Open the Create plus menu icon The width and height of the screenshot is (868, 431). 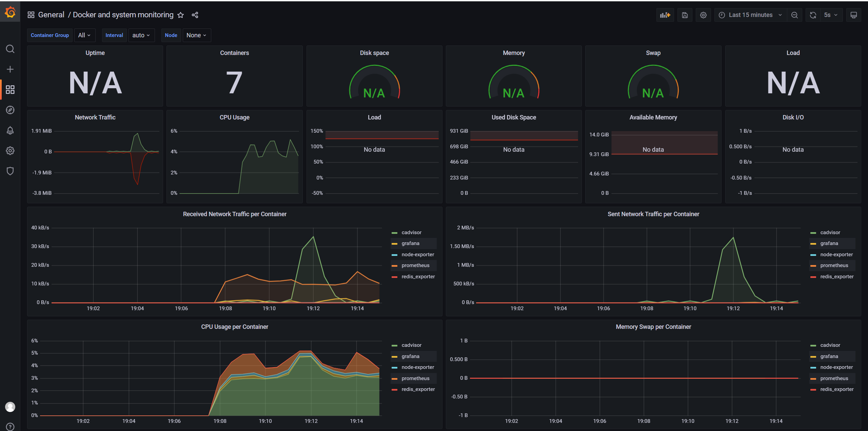(x=10, y=69)
